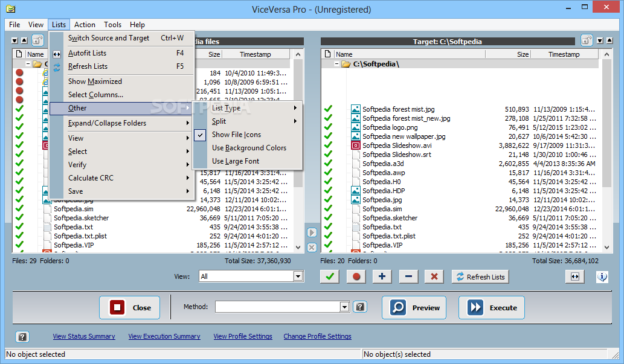Viewport: 624px width, 364px height.
Task: Select Softpedia forest mist.jpg in target
Action: click(398, 109)
